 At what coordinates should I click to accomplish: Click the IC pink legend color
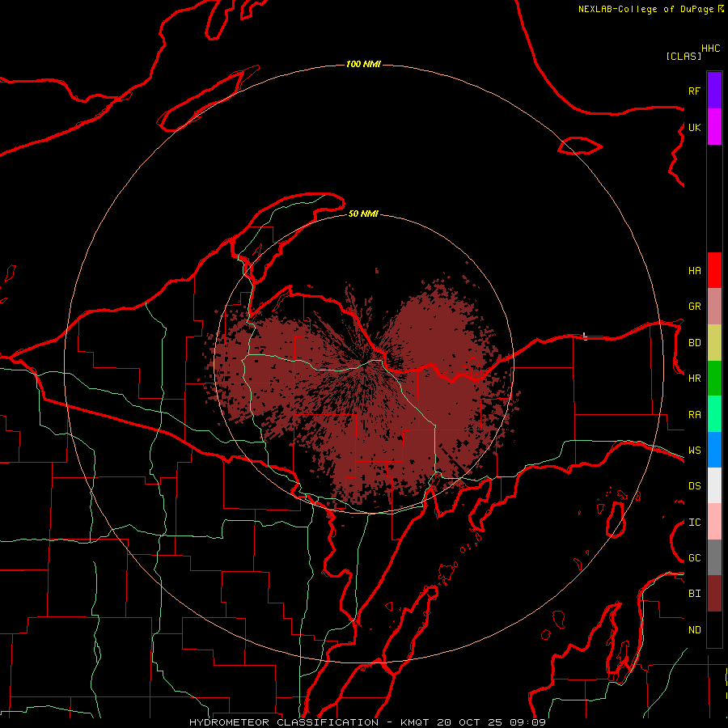(x=714, y=522)
